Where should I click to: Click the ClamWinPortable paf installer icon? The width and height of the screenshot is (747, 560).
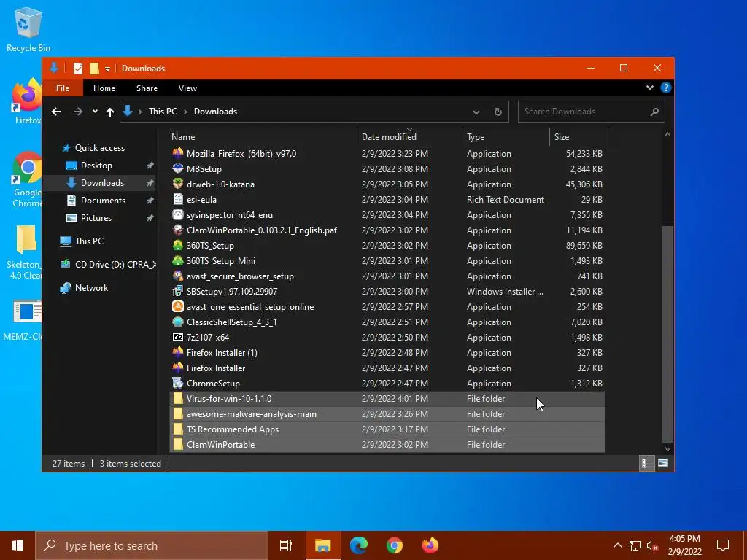tap(178, 230)
